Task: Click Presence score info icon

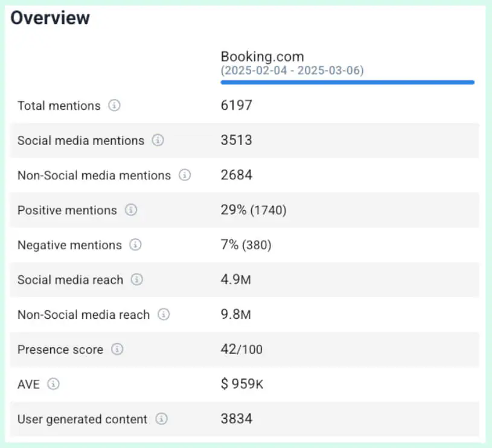Action: coord(117,349)
